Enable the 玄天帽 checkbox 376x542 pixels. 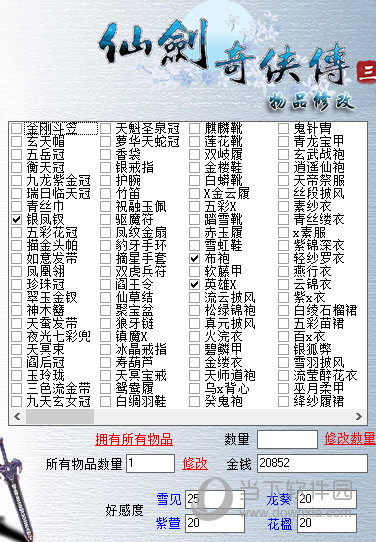pos(16,141)
